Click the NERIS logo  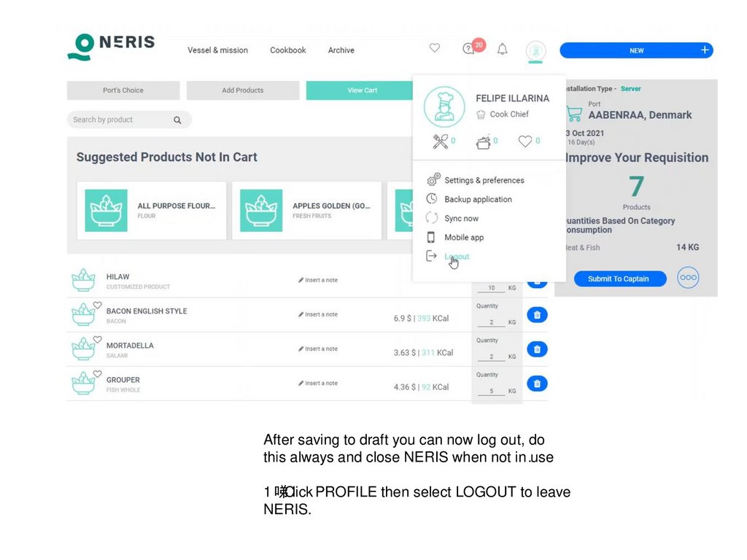[x=111, y=47]
